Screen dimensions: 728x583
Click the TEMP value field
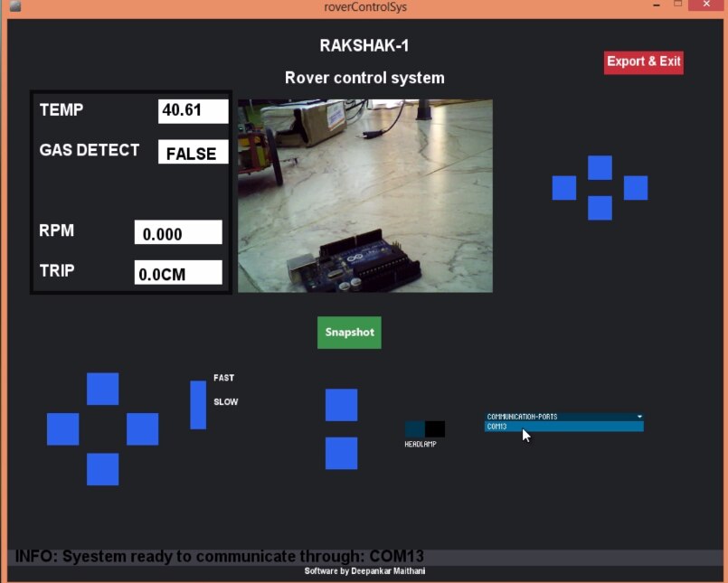coord(194,111)
